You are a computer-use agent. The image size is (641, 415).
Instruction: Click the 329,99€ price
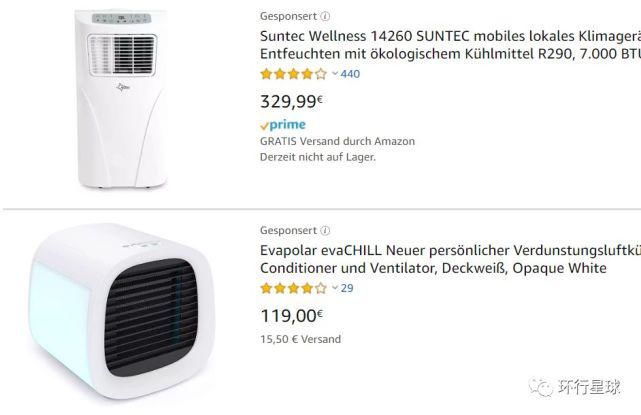[x=291, y=101]
